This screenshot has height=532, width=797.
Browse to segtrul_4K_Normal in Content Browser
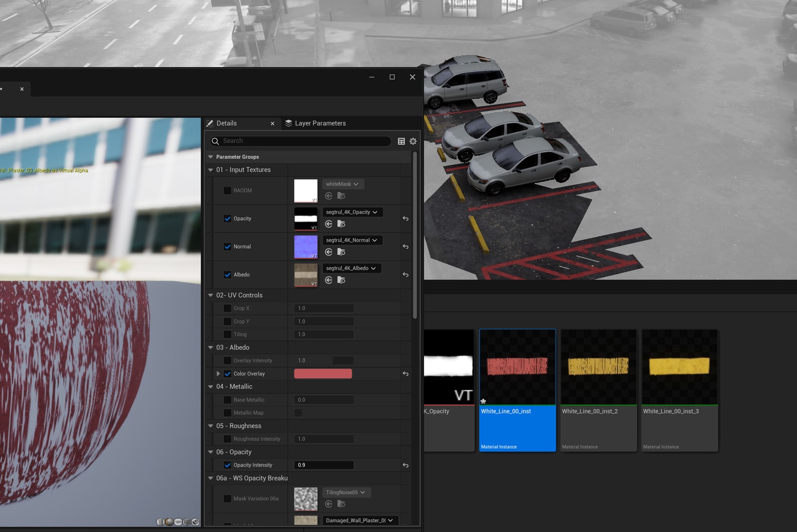[x=341, y=252]
